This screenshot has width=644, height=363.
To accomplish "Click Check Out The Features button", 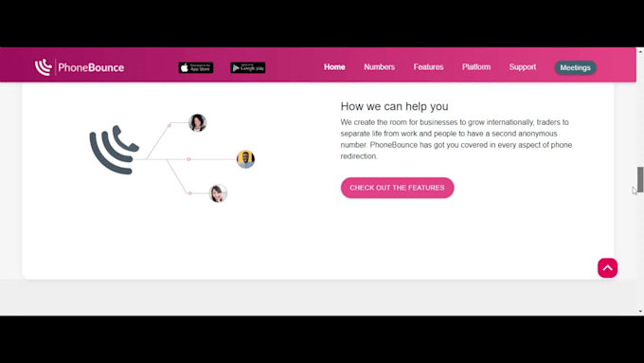I will tap(397, 188).
